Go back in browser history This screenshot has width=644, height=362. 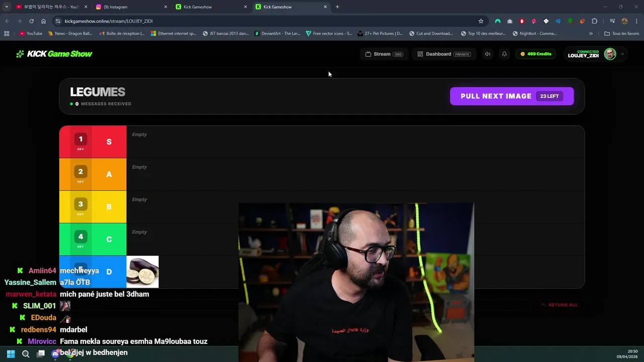(7, 21)
